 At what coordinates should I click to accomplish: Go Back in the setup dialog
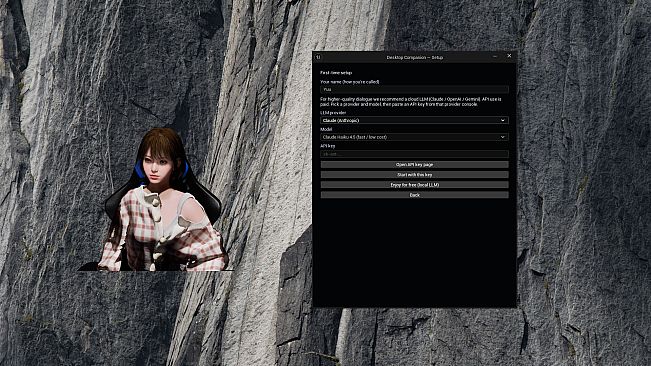point(414,195)
